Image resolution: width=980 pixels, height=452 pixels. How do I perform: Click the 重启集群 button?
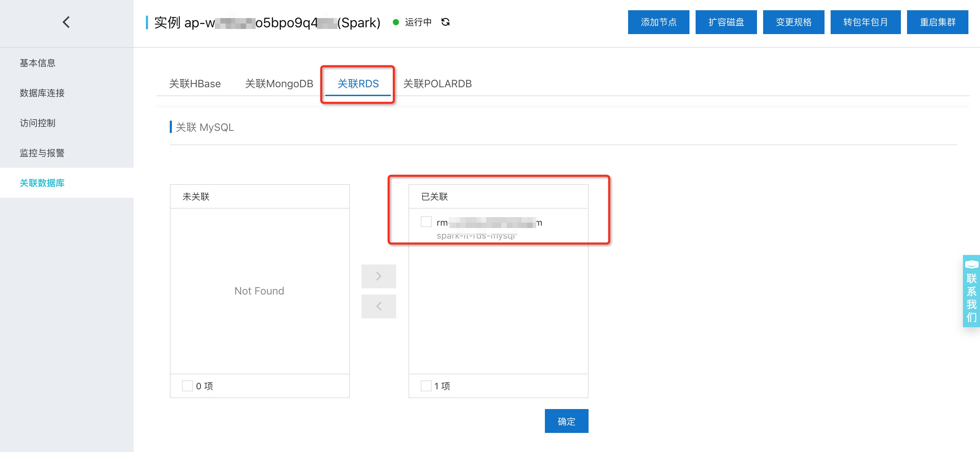click(937, 22)
